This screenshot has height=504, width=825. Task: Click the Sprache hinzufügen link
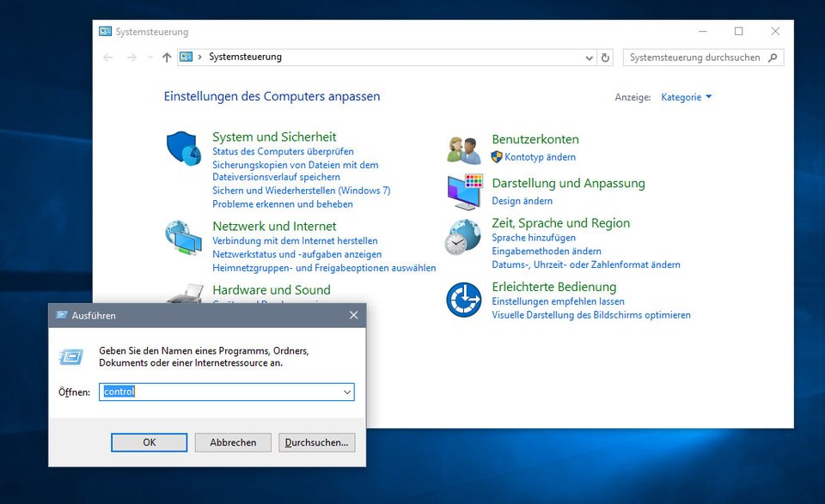[534, 238]
